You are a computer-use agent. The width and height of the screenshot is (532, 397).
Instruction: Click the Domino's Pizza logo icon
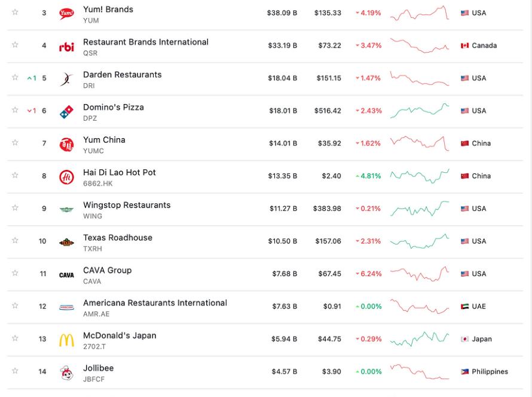point(66,111)
